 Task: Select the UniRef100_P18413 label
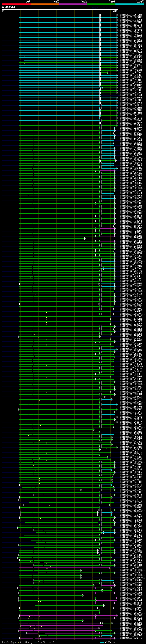(x=131, y=294)
